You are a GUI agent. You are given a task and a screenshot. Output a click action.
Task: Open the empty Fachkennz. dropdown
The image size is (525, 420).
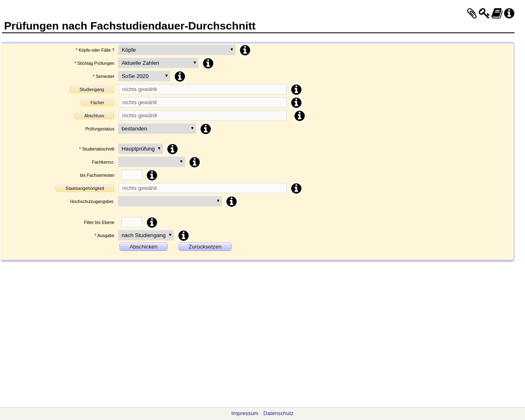pyautogui.click(x=151, y=162)
